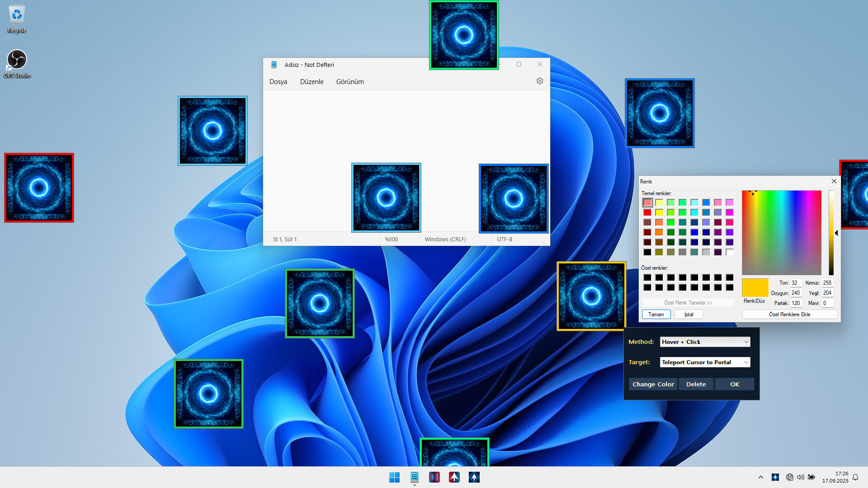Click the blue-bordered portal near the top right
Screen dimensions: 868x488
(x=660, y=113)
